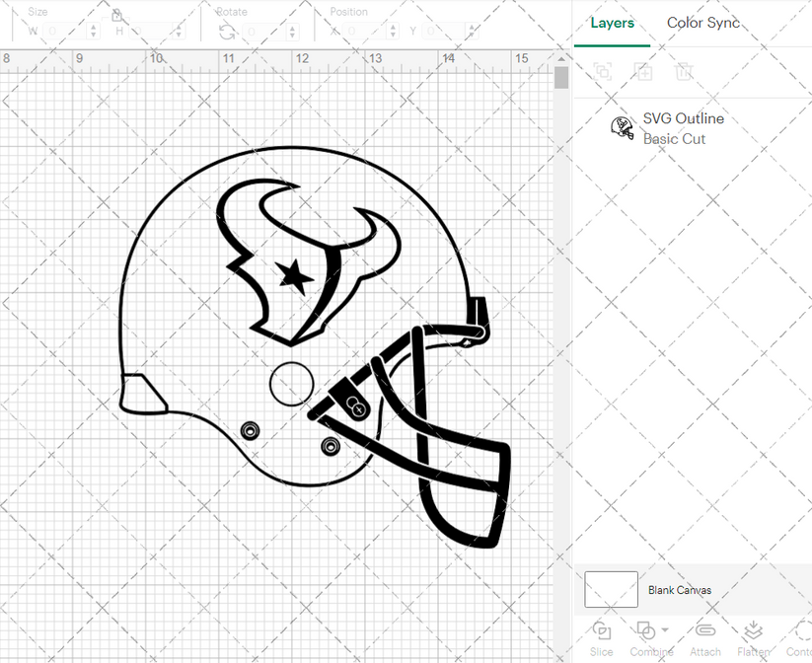Click the Attach tool
The image size is (812, 663).
(x=705, y=631)
